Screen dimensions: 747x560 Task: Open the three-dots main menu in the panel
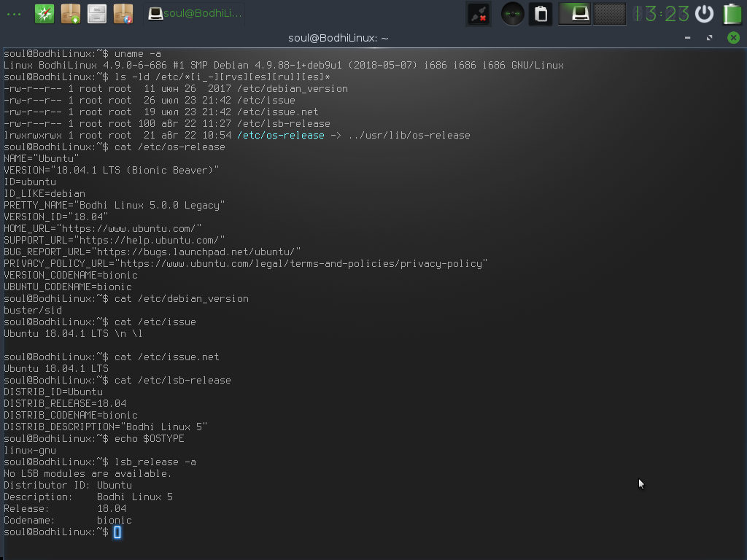click(x=14, y=15)
